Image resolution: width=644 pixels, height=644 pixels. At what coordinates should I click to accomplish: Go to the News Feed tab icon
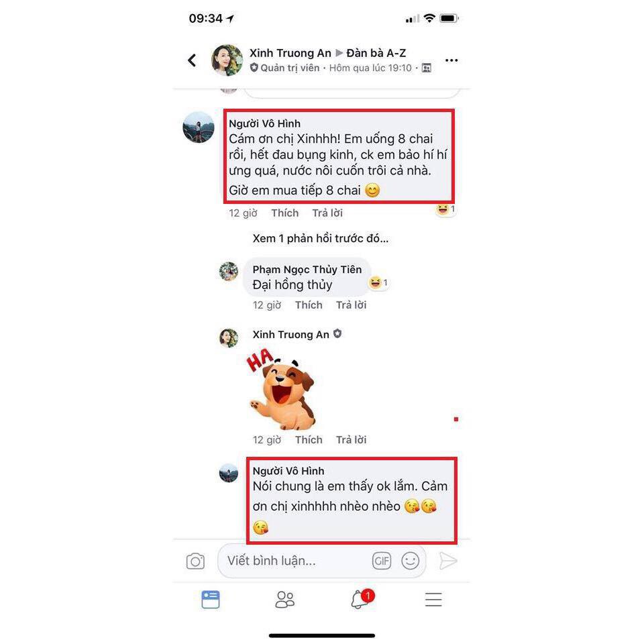(211, 600)
